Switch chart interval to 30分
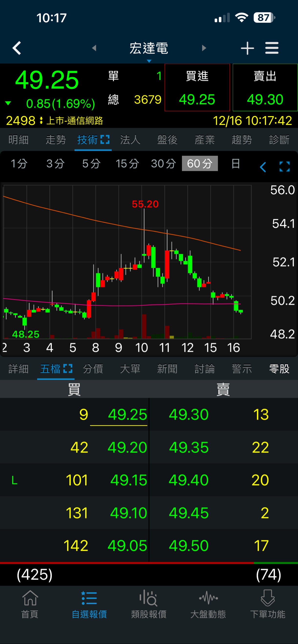 [x=163, y=164]
